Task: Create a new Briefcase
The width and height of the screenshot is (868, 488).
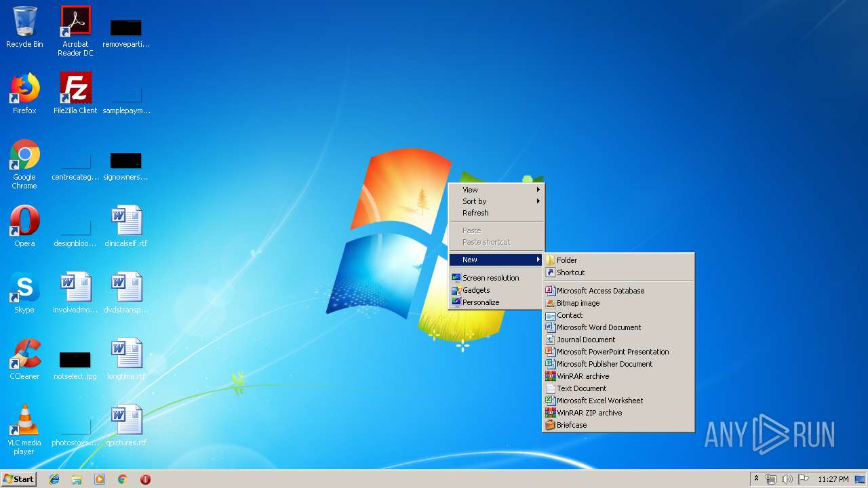Action: pos(618,425)
